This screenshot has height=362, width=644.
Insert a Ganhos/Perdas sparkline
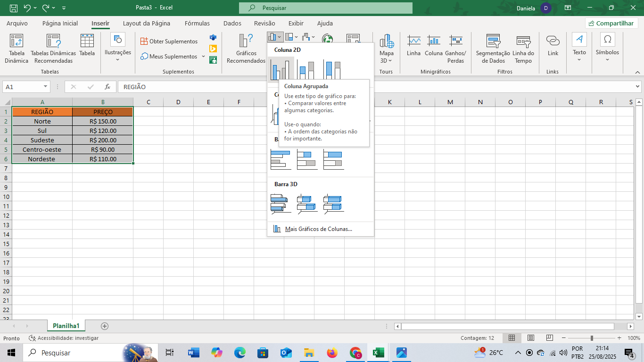pyautogui.click(x=455, y=49)
